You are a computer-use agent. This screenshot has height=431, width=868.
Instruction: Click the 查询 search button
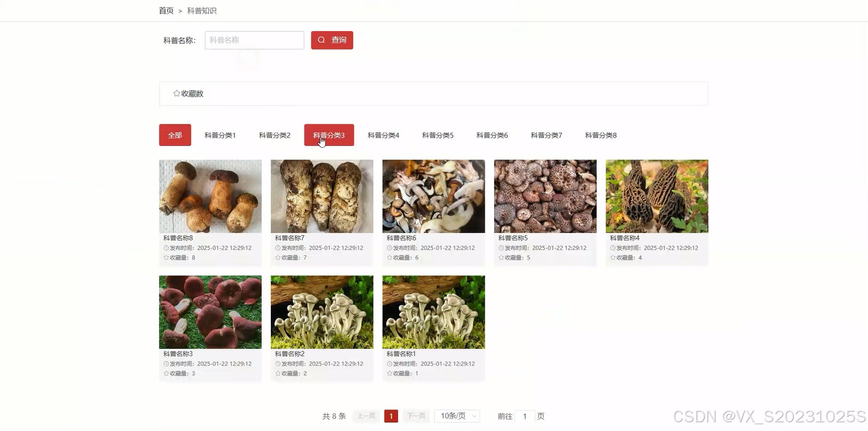tap(332, 40)
